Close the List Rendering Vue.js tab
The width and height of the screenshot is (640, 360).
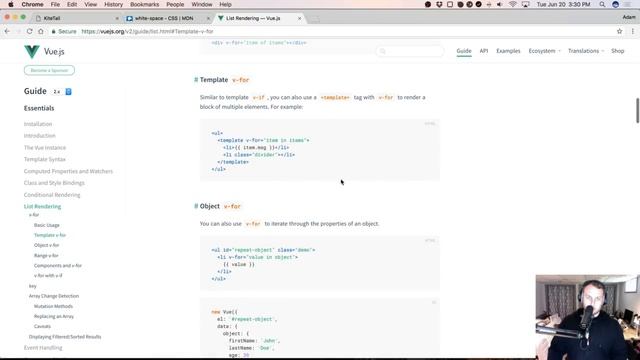point(300,18)
